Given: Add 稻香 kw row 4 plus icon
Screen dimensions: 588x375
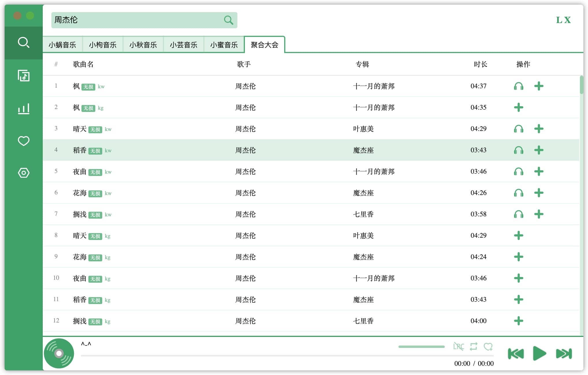Looking at the screenshot, I should 539,150.
